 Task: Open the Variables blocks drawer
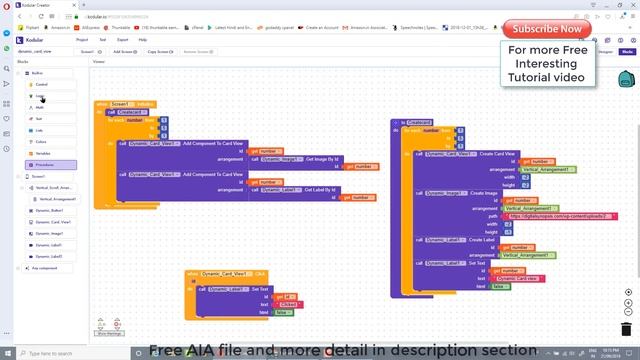pyautogui.click(x=51, y=153)
